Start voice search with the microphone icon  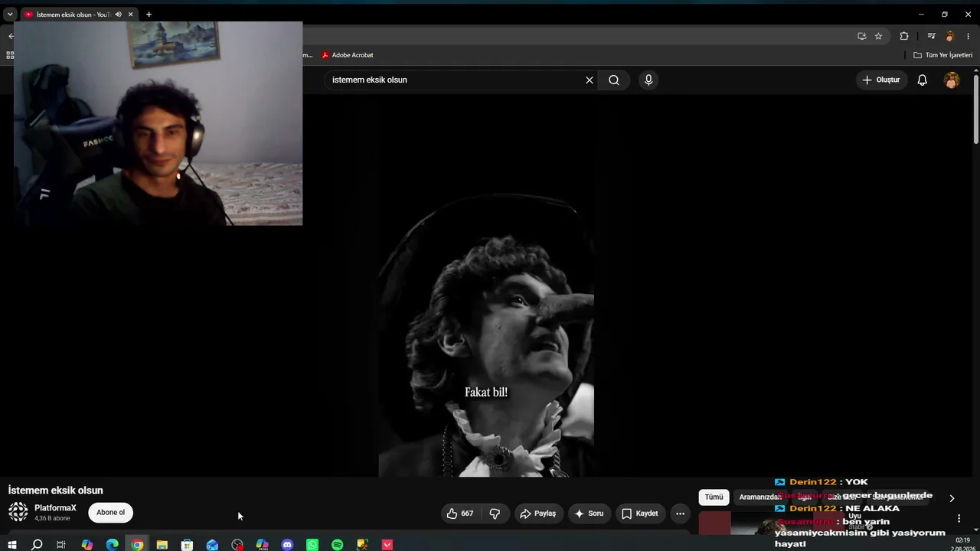pos(648,80)
